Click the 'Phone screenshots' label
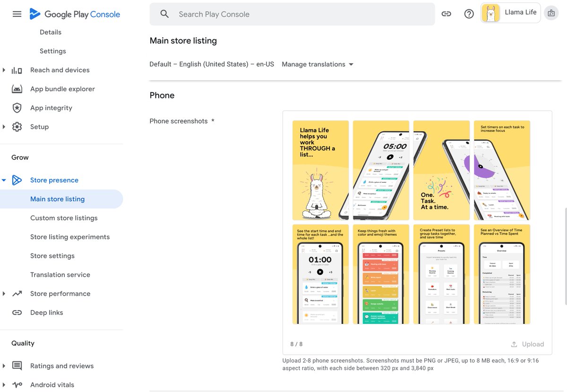This screenshot has width=567, height=392. (182, 121)
